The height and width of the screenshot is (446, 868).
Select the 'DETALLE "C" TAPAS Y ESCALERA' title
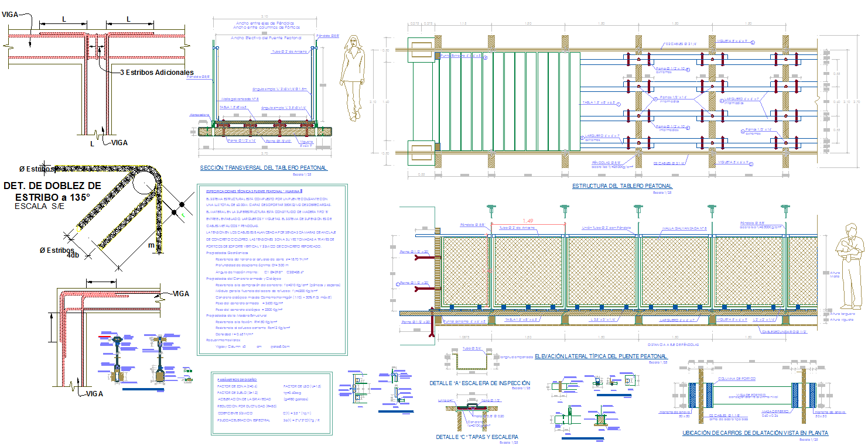[477, 437]
